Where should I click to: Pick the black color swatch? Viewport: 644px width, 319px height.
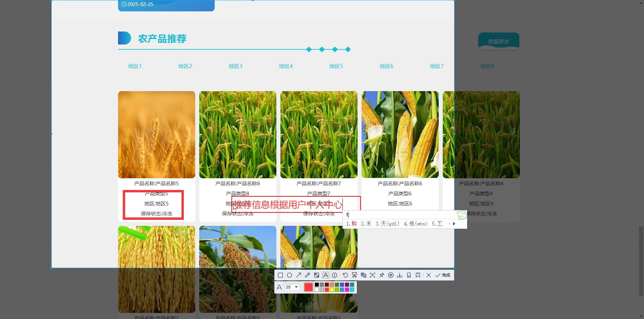coord(317,284)
